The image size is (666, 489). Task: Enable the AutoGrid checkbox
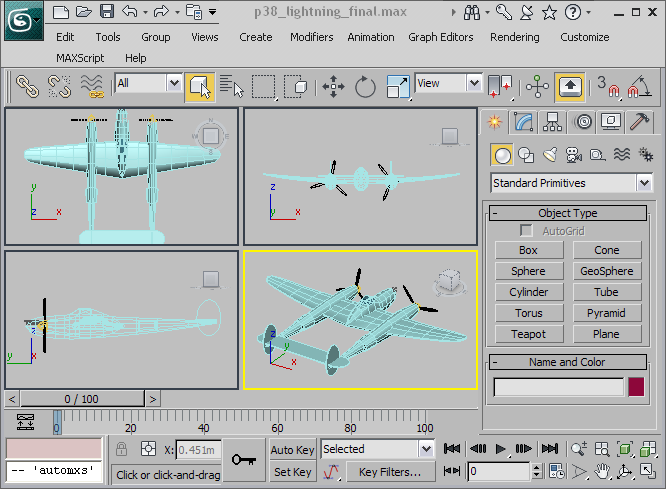pyautogui.click(x=526, y=231)
